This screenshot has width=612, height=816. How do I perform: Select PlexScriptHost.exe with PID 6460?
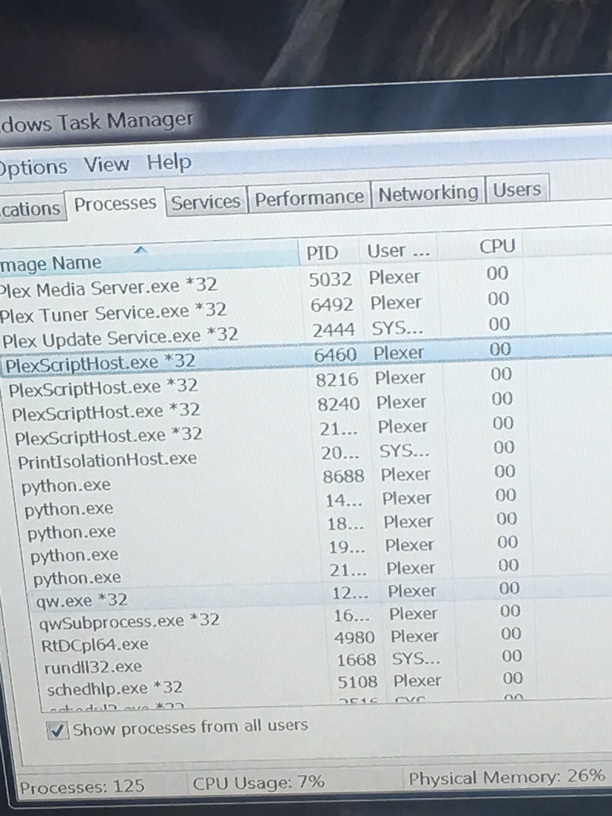click(x=306, y=356)
